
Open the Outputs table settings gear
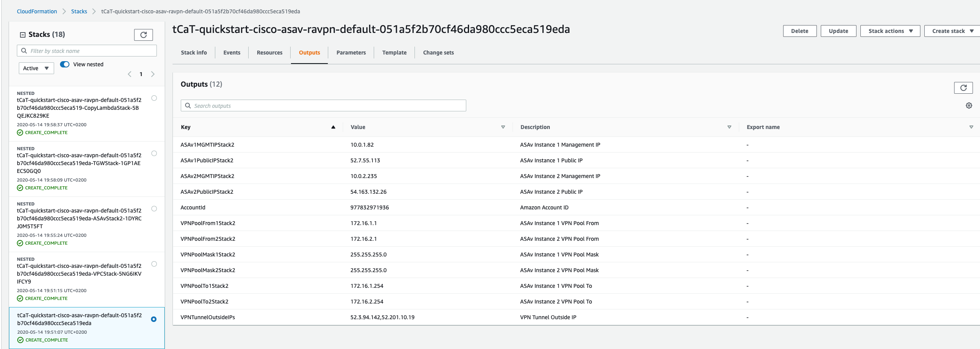(969, 105)
